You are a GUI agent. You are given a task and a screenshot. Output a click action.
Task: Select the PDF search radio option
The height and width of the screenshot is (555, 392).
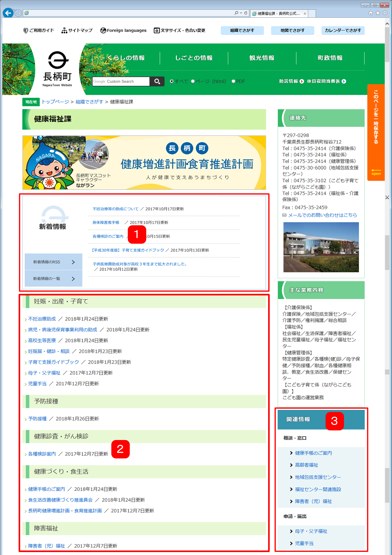(233, 81)
